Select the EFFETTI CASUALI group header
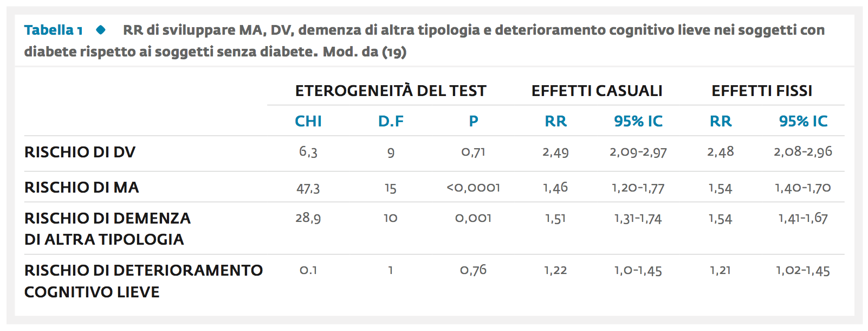This screenshot has width=868, height=331. pyautogui.click(x=597, y=91)
